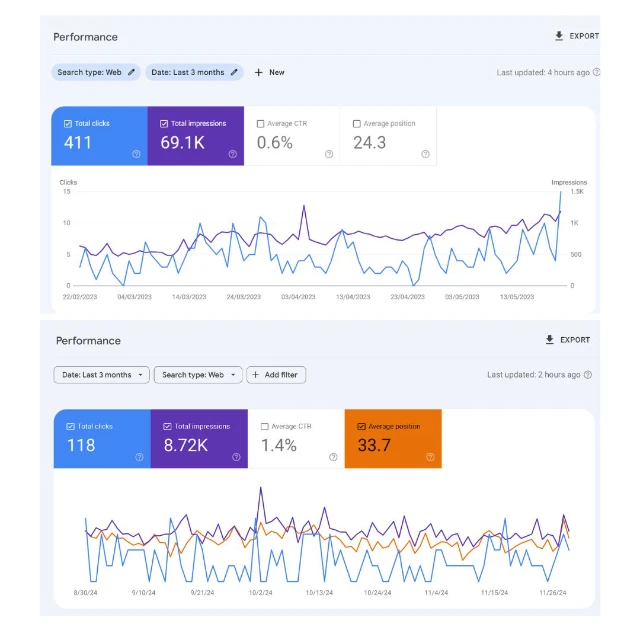Click help icon in the 69.1K impressions card
The image size is (640, 640).
[x=232, y=154]
